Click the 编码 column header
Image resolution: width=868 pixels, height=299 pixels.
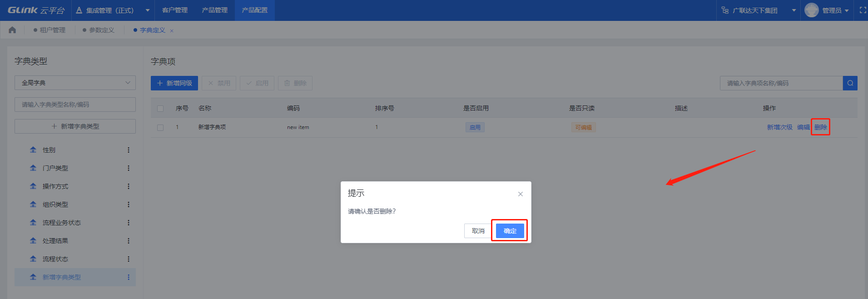293,108
